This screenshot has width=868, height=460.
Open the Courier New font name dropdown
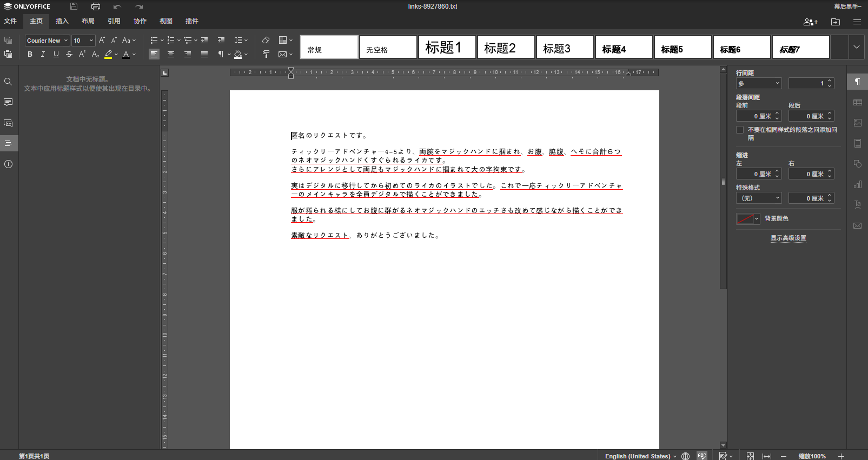pos(48,41)
